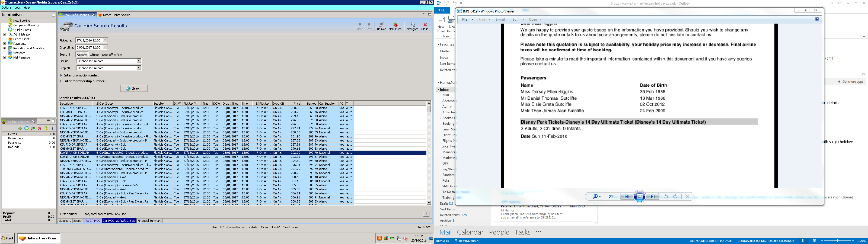The height and width of the screenshot is (244, 868).
Task: Click the Stop icon in the Car Hire toolbar
Action: coord(369,26)
